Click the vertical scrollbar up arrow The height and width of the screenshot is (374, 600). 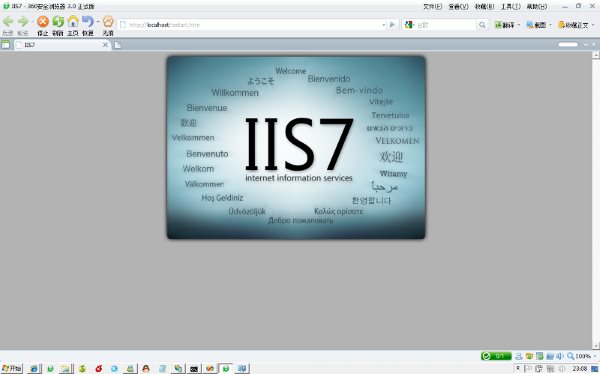coord(596,55)
